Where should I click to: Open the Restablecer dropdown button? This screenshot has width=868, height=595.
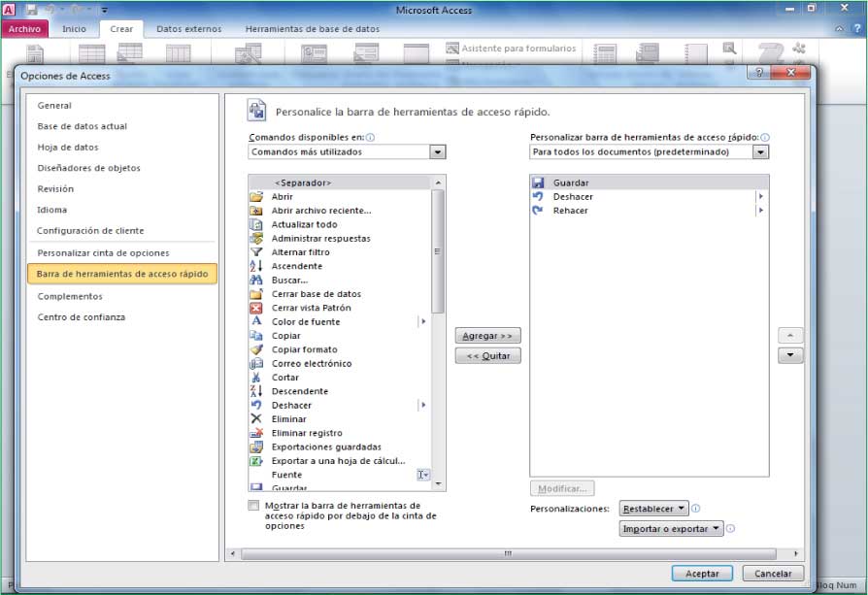tap(653, 508)
